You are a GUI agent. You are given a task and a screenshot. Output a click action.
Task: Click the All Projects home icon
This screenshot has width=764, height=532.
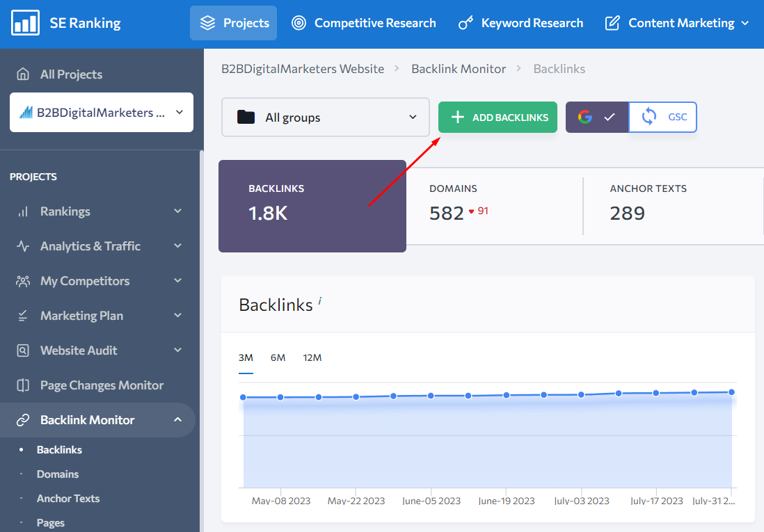coord(23,74)
